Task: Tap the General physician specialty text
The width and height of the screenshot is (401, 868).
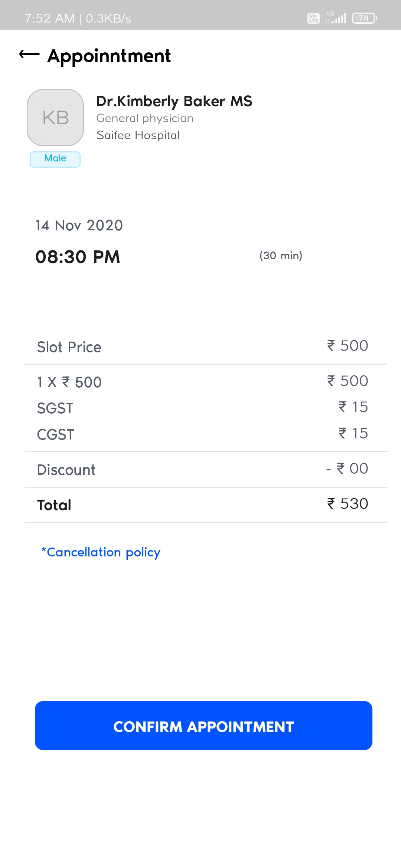Action: click(145, 118)
